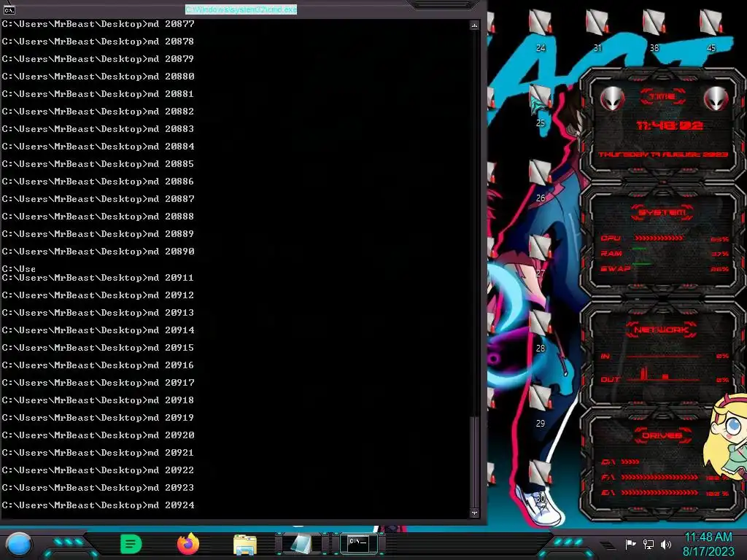Click the line 'md 20915' in cmd
Screen dimensions: 747x560
(x=98, y=348)
